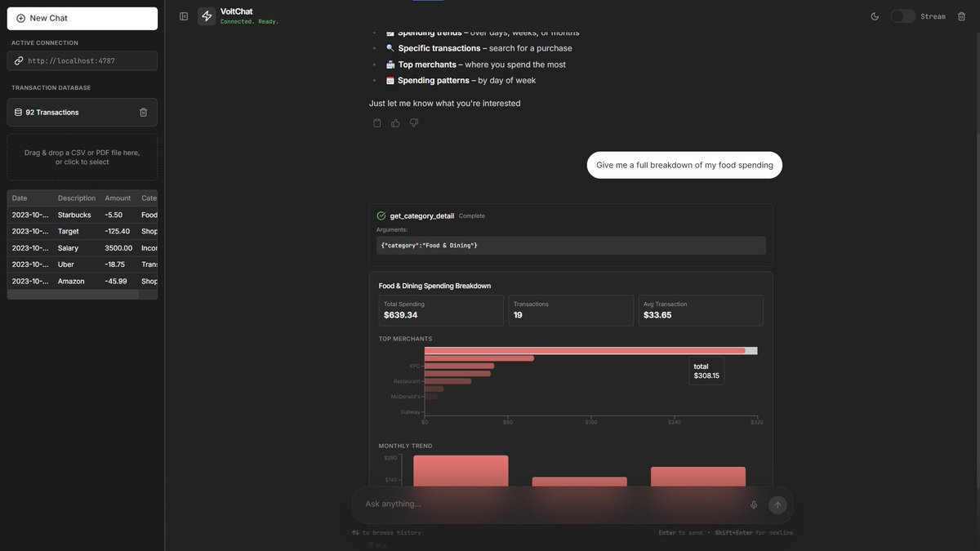Open the CSV or PDF upload drop zone
980x551 pixels.
click(82, 157)
